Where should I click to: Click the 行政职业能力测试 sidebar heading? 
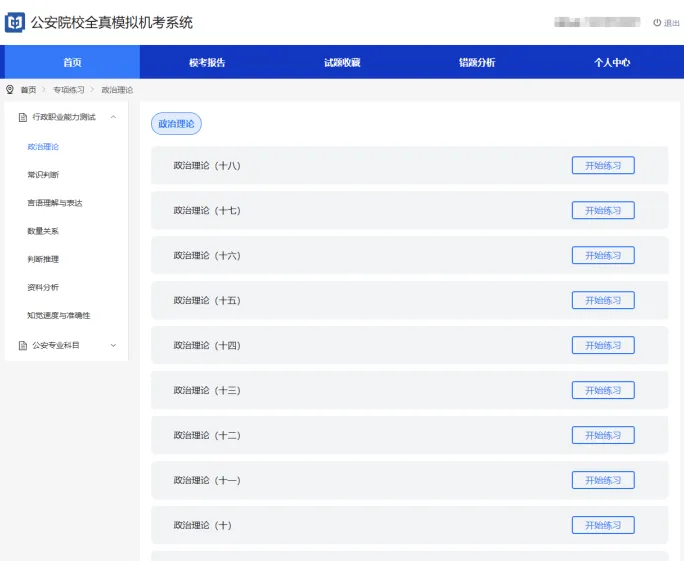(x=64, y=117)
